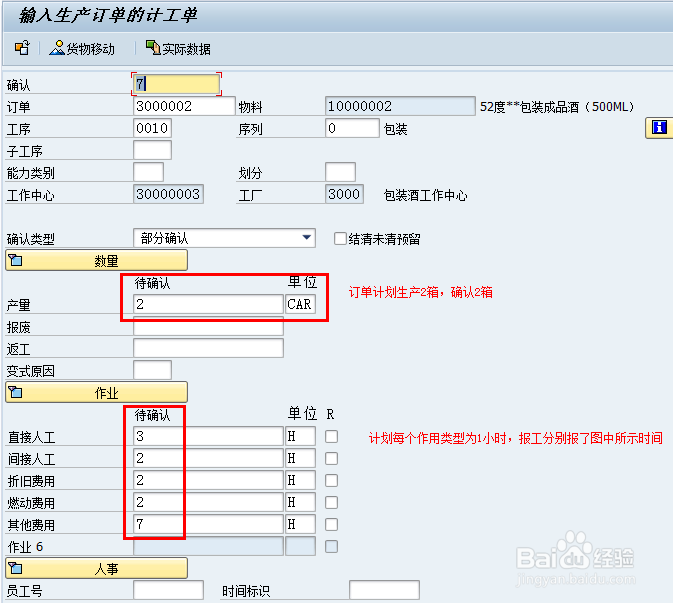Click the empty 划分 field
Viewport: 673px width, 603px height.
coord(340,172)
